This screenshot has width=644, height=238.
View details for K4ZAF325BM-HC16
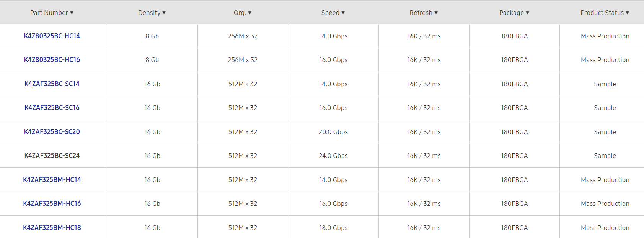52,204
